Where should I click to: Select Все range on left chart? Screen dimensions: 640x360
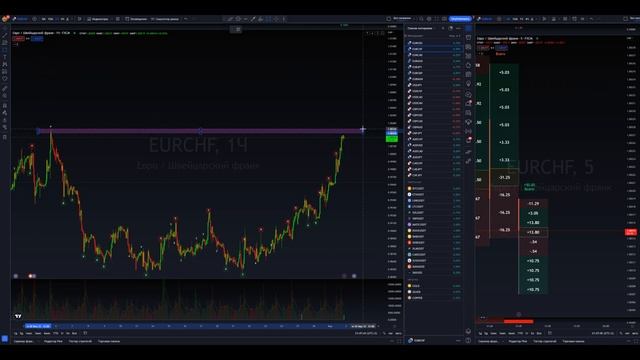click(74, 333)
